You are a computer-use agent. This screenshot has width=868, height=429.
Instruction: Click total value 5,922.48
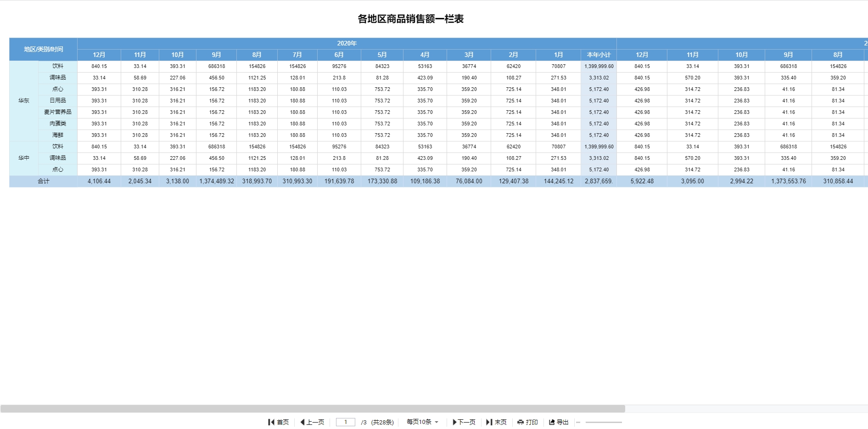[x=642, y=181]
